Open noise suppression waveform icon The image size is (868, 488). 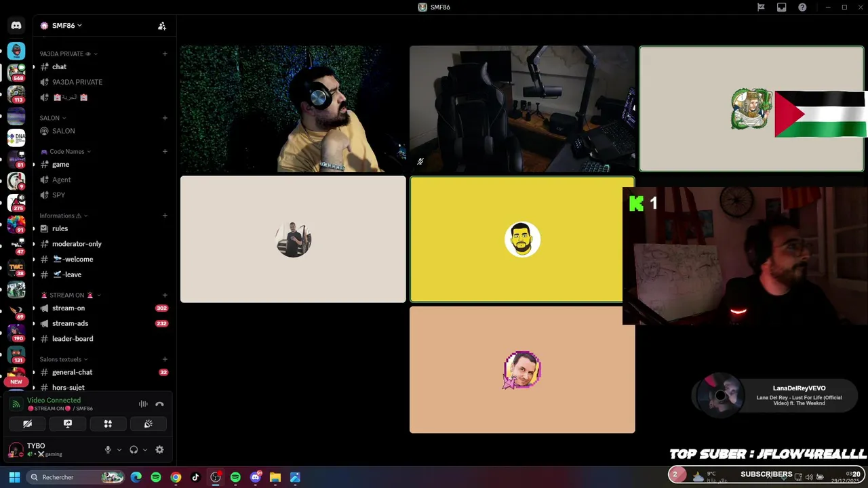point(143,404)
